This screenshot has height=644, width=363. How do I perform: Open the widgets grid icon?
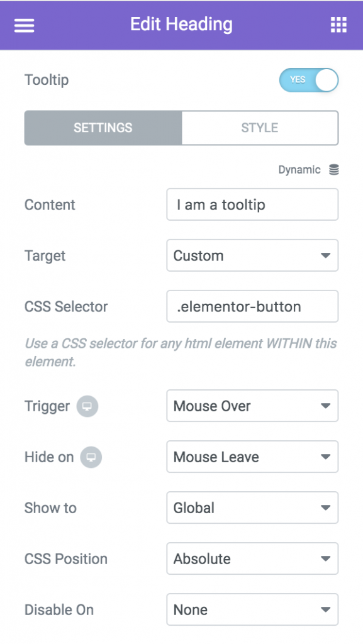coord(338,25)
